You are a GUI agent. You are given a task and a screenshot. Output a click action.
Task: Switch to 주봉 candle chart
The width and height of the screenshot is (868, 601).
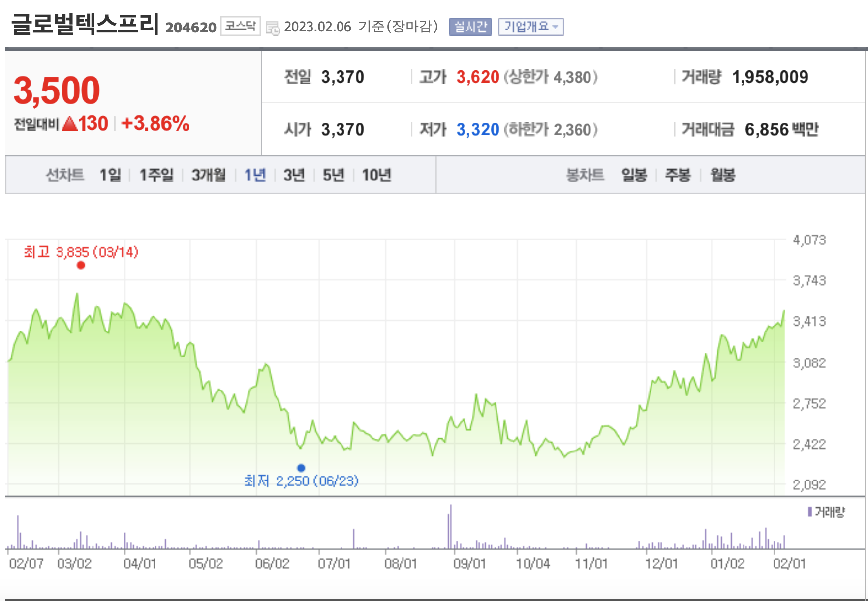[678, 175]
